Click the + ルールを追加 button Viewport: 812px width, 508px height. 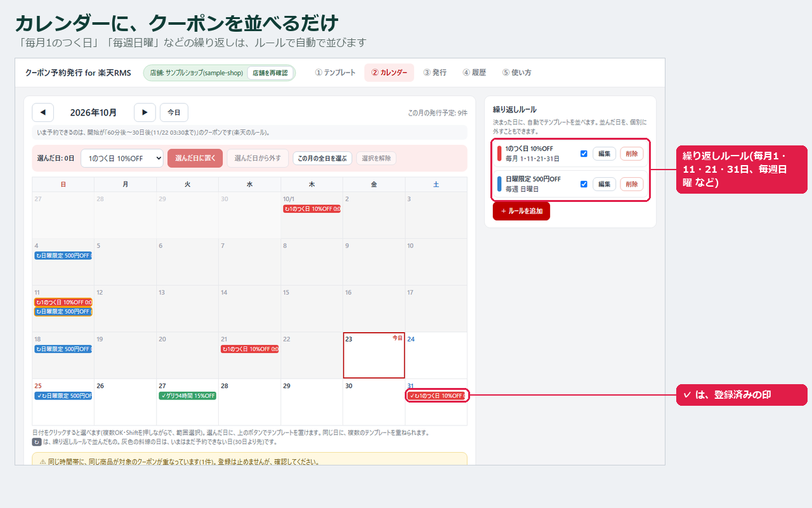[521, 211]
